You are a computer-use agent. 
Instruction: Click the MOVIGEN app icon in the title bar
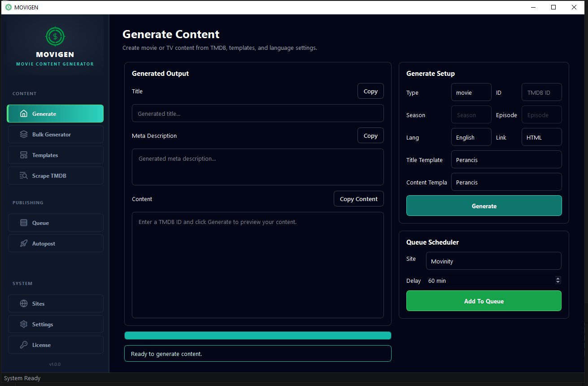9,7
